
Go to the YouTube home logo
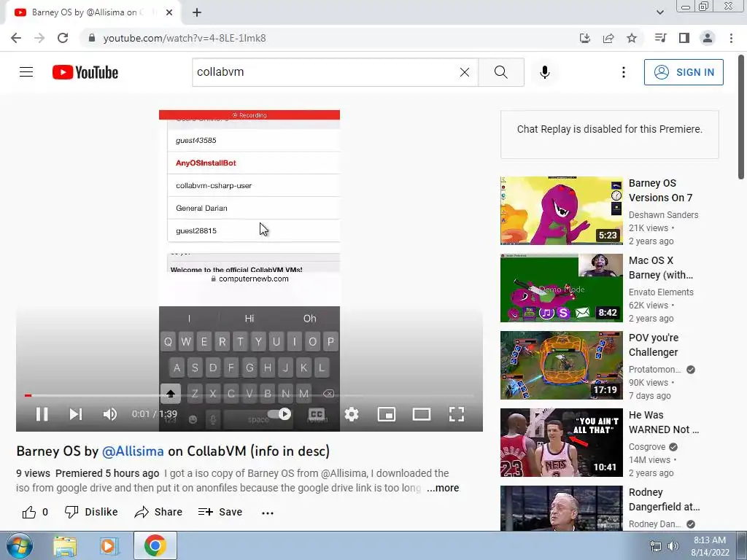tap(85, 72)
